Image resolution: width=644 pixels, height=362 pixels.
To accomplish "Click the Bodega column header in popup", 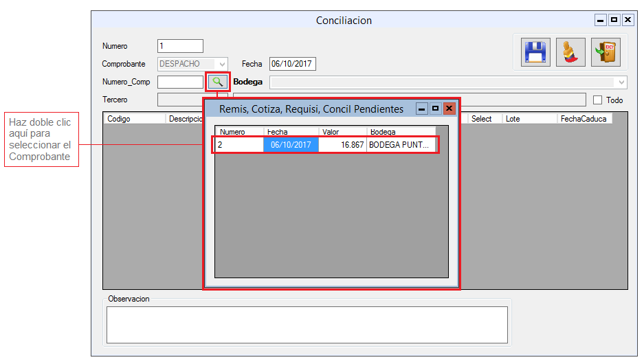I will pyautogui.click(x=400, y=131).
